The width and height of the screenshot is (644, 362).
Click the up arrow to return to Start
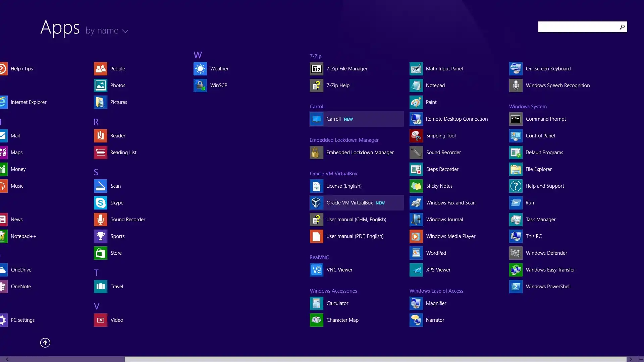pyautogui.click(x=45, y=343)
